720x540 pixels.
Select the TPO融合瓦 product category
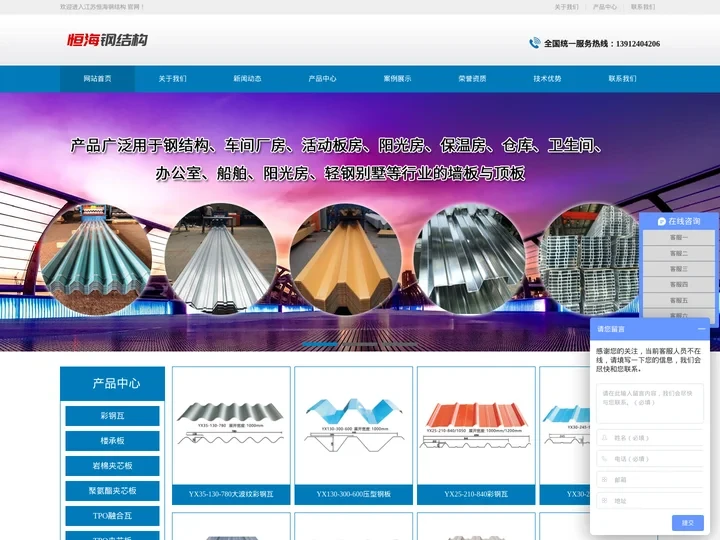point(112,516)
